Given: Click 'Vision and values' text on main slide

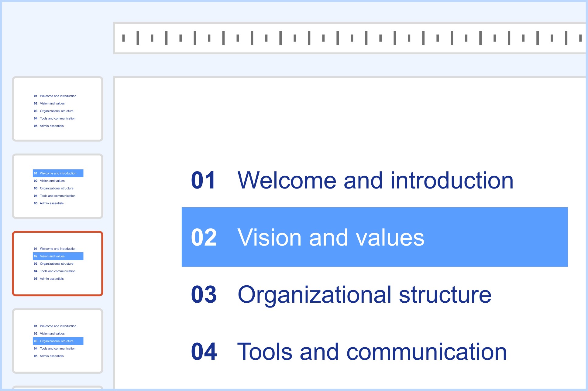Looking at the screenshot, I should [x=331, y=237].
